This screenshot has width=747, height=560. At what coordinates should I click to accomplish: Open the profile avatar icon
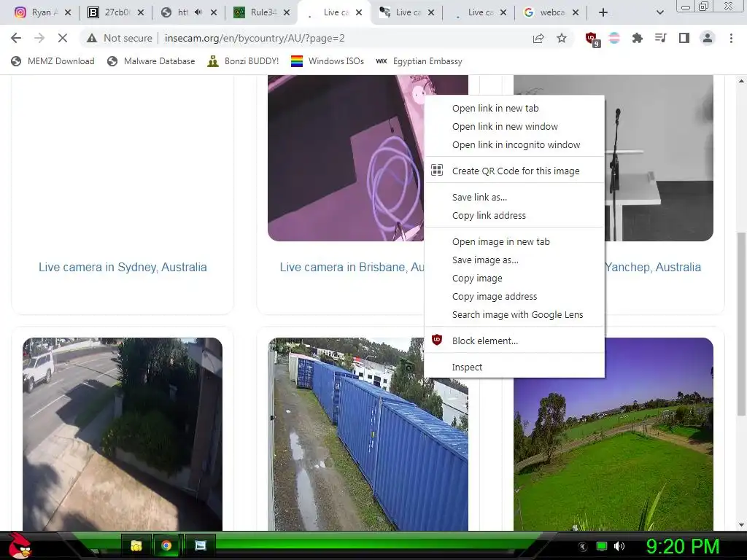click(x=708, y=38)
